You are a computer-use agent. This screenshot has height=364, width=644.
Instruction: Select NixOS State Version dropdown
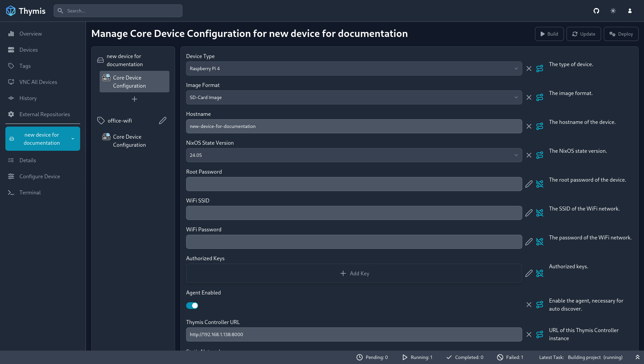[354, 154]
